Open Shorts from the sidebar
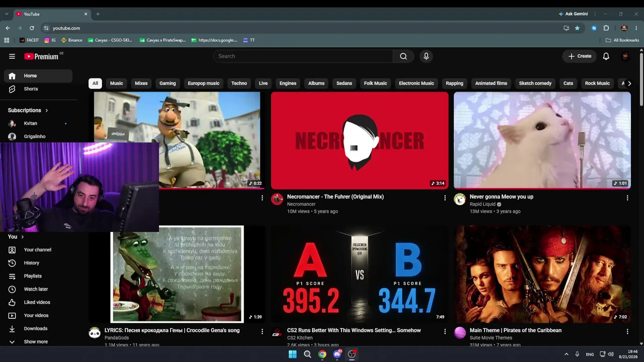Screen dimensions: 644x362 (38, 89)
